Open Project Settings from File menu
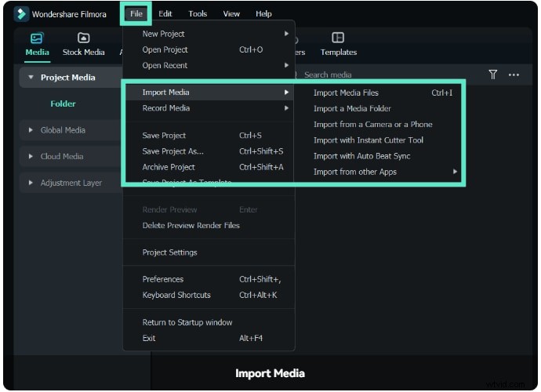 pos(169,252)
